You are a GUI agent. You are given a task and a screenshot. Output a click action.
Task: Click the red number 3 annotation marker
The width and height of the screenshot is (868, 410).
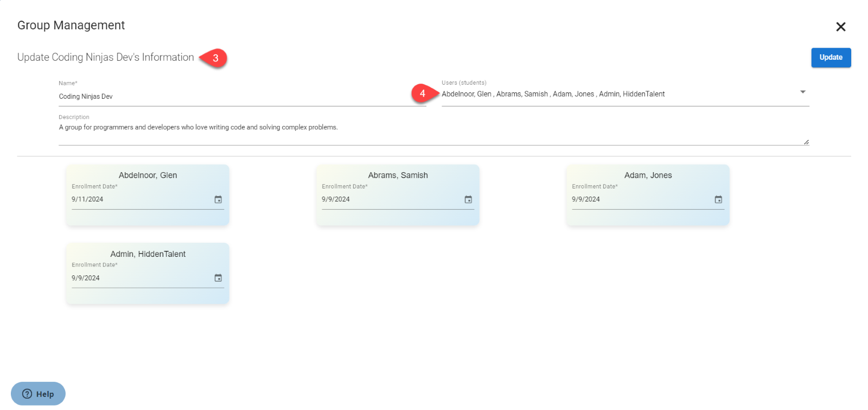(x=215, y=58)
